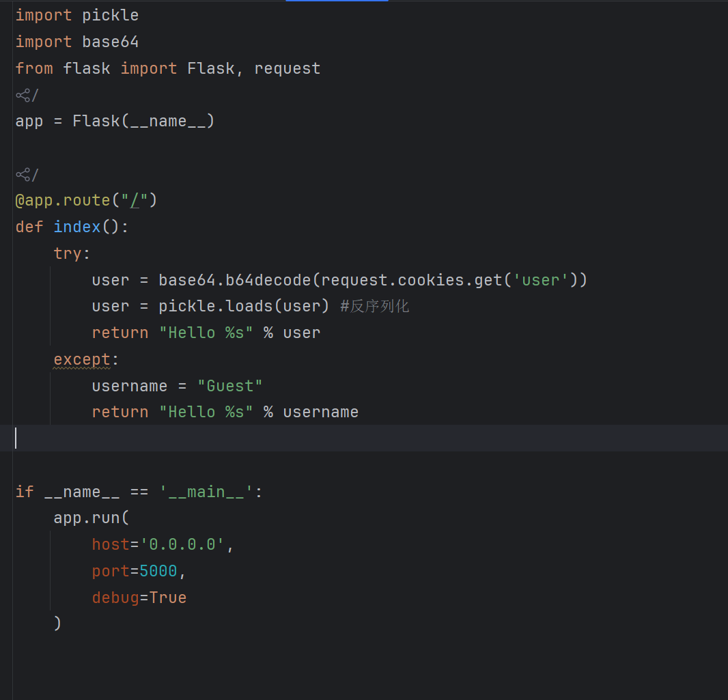Click the 'from' keyword
The height and width of the screenshot is (700, 728).
coord(34,68)
